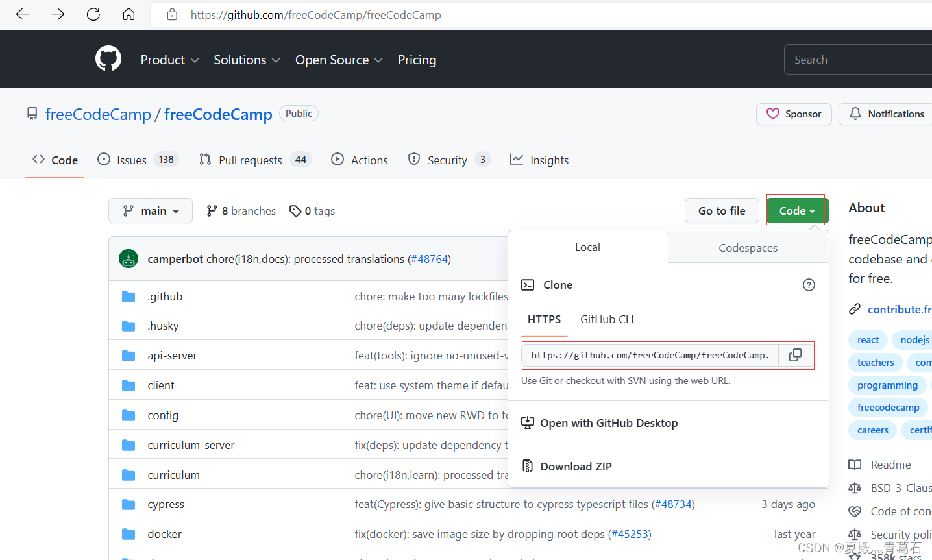Click the react topic tag
The height and width of the screenshot is (560, 932).
[x=868, y=340]
